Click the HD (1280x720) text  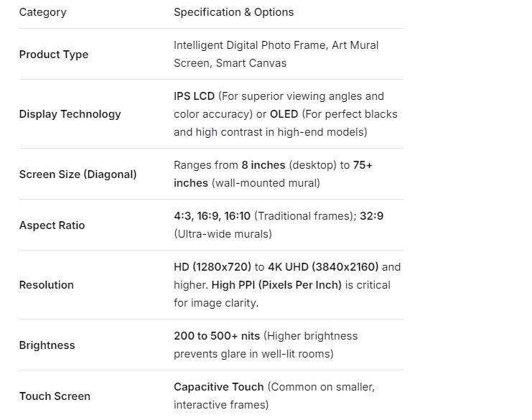tap(213, 267)
